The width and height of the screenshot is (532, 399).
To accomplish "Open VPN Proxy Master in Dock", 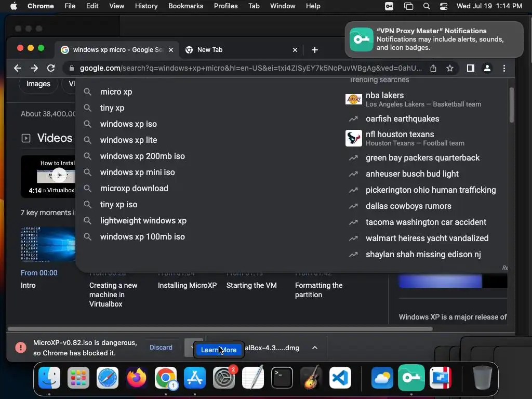I will point(411,378).
